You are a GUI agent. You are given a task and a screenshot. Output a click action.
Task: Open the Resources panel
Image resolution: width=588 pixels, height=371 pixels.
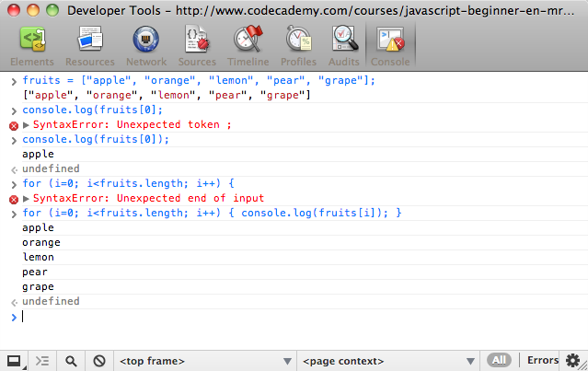tap(89, 45)
